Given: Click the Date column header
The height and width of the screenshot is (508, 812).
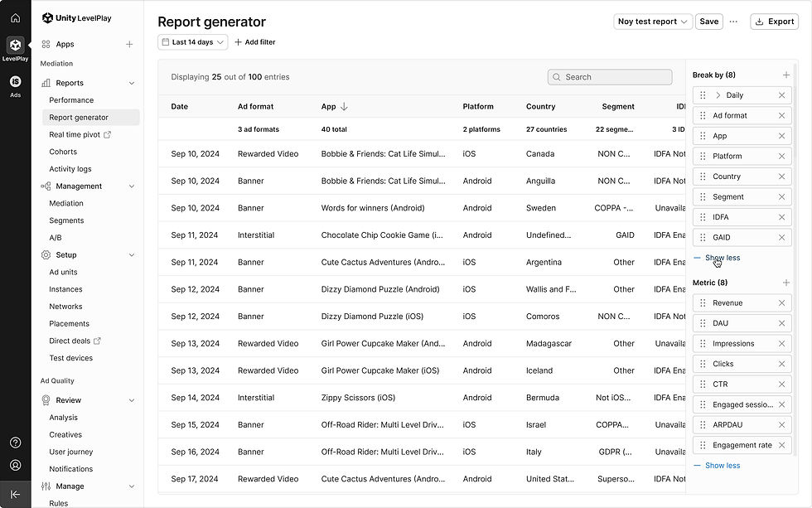Looking at the screenshot, I should pos(180,107).
